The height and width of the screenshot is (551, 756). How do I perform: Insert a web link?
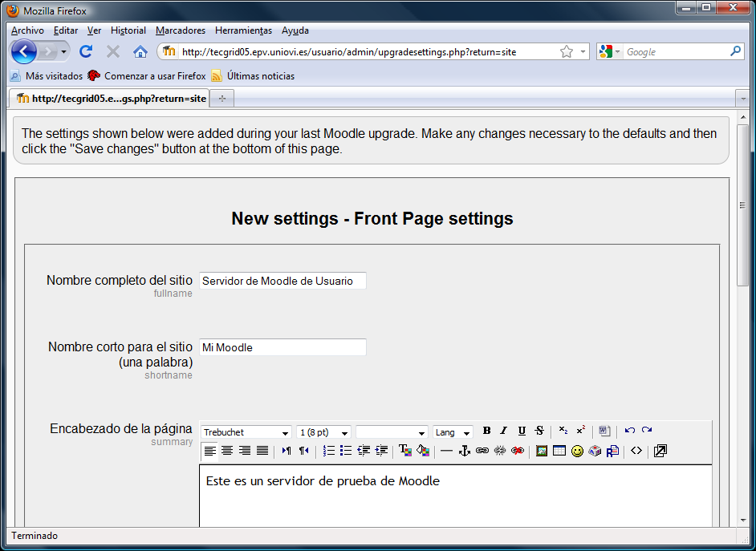pyautogui.click(x=482, y=451)
